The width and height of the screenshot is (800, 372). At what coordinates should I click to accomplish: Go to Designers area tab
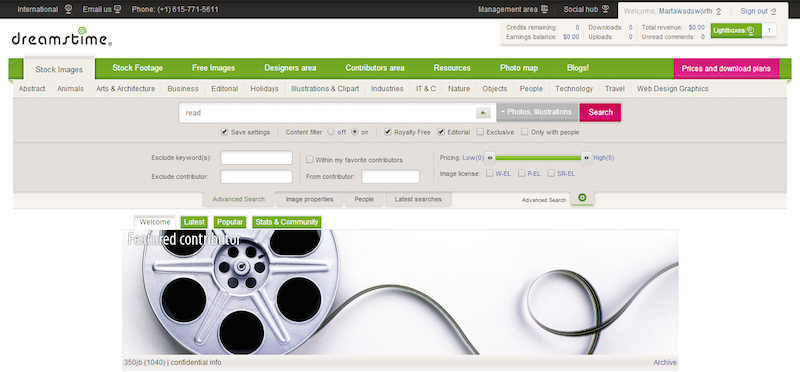point(290,68)
